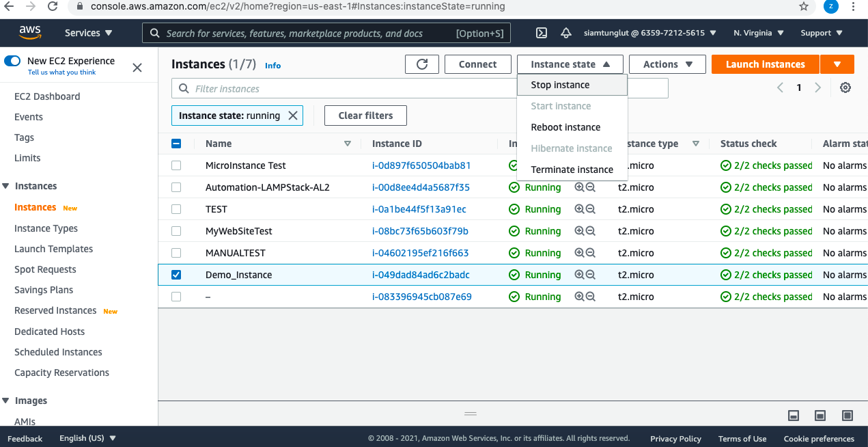
Task: Open the English (US) language dropdown
Action: [87, 438]
